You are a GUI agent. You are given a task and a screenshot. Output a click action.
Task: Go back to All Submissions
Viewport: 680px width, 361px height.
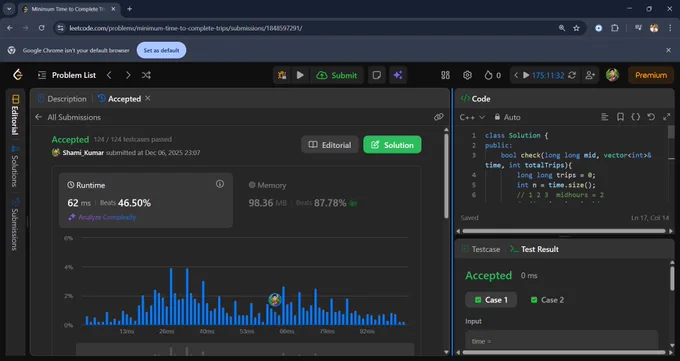(x=68, y=117)
